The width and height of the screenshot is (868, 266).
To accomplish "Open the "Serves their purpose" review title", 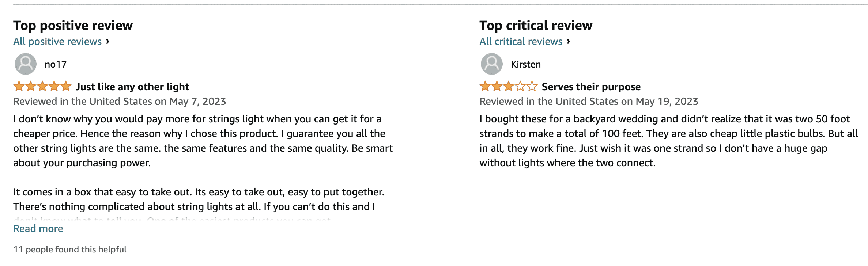I will (x=591, y=87).
